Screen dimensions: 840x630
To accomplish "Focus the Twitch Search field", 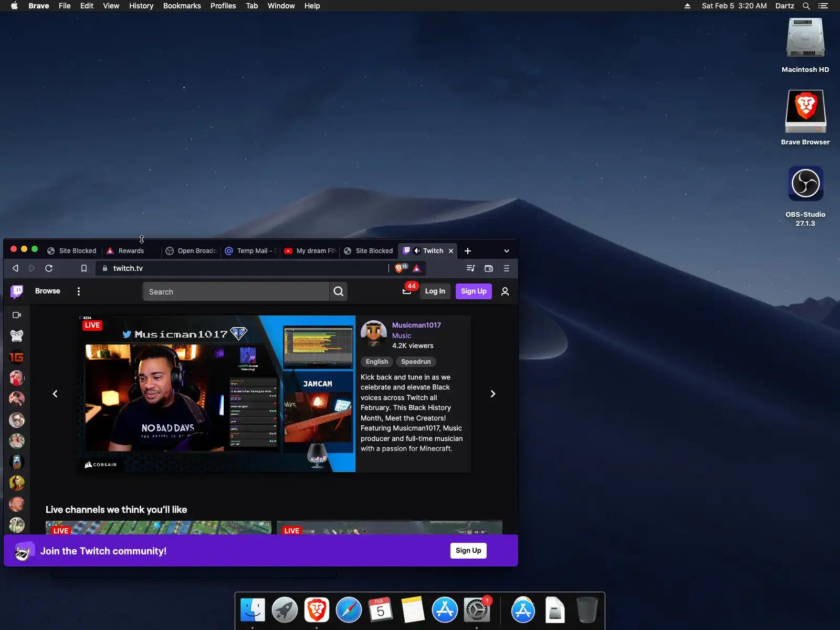I will point(236,291).
